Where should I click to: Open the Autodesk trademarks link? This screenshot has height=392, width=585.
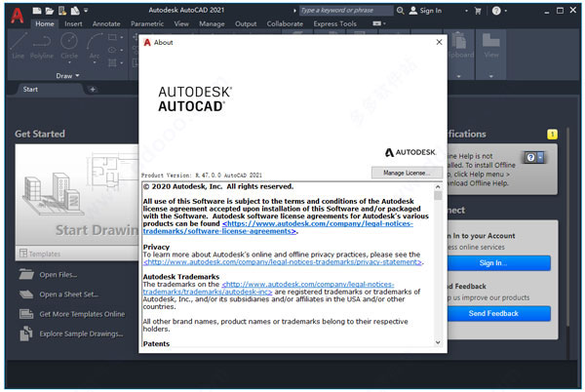pos(268,288)
